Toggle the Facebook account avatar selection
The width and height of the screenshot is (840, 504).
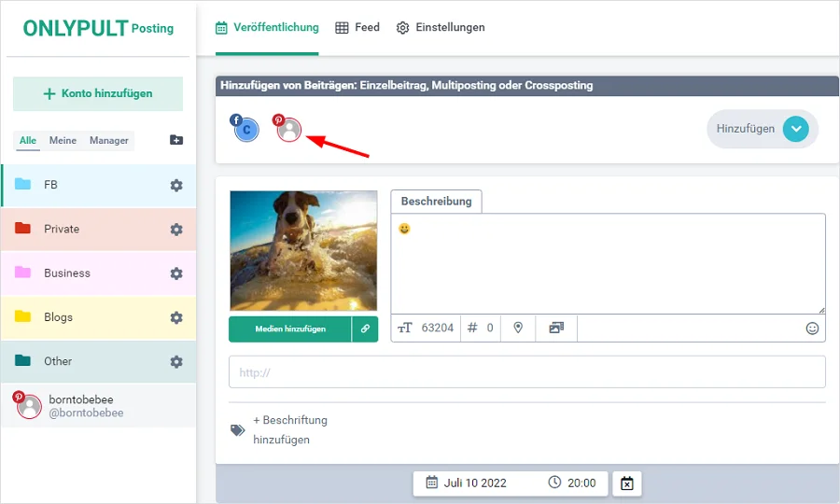point(245,130)
